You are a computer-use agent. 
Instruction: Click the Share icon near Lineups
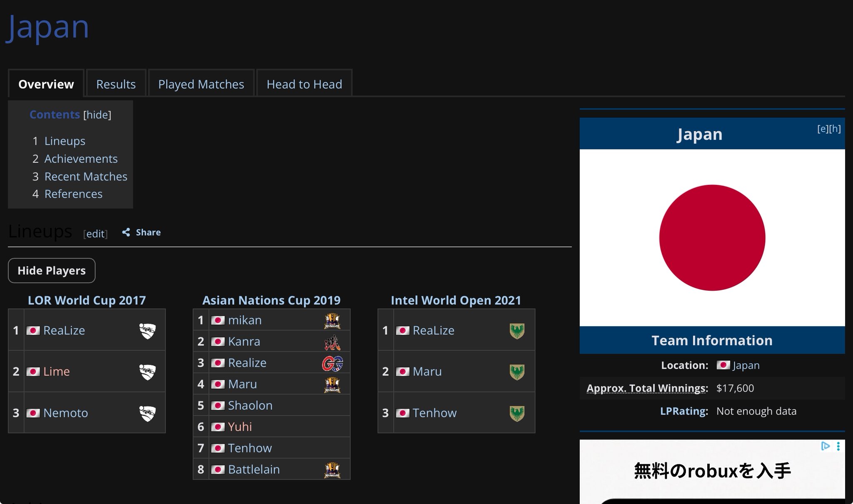[126, 232]
